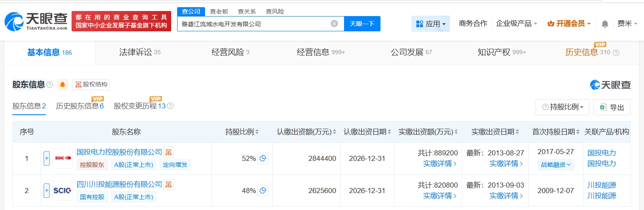Switch to 查关系 search tab
The height and width of the screenshot is (210, 644).
[247, 11]
